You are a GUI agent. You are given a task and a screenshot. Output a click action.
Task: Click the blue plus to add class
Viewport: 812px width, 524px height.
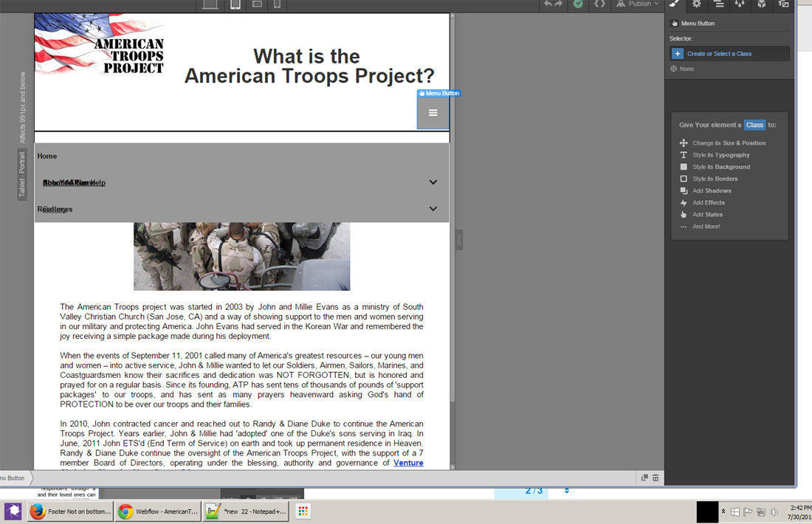[678, 54]
